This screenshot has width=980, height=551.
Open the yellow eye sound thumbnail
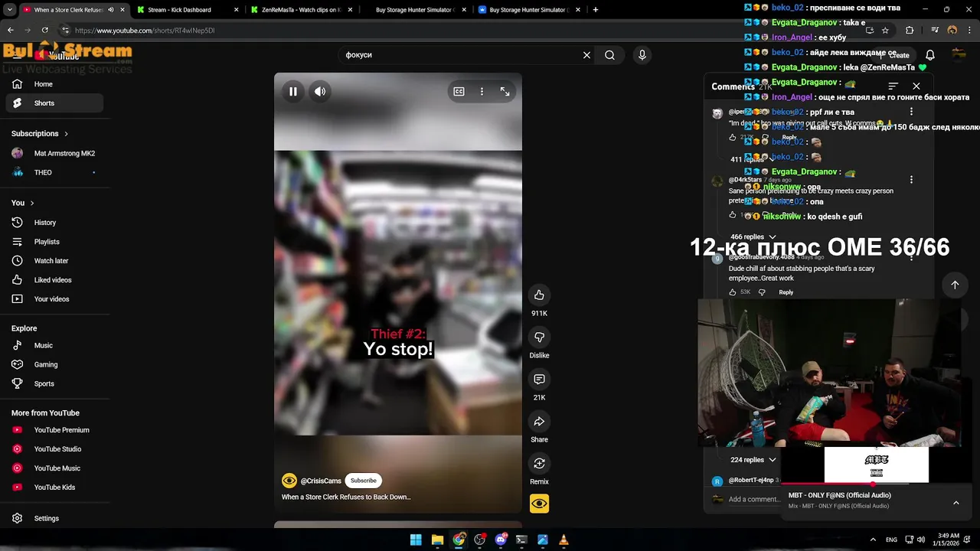pos(539,504)
